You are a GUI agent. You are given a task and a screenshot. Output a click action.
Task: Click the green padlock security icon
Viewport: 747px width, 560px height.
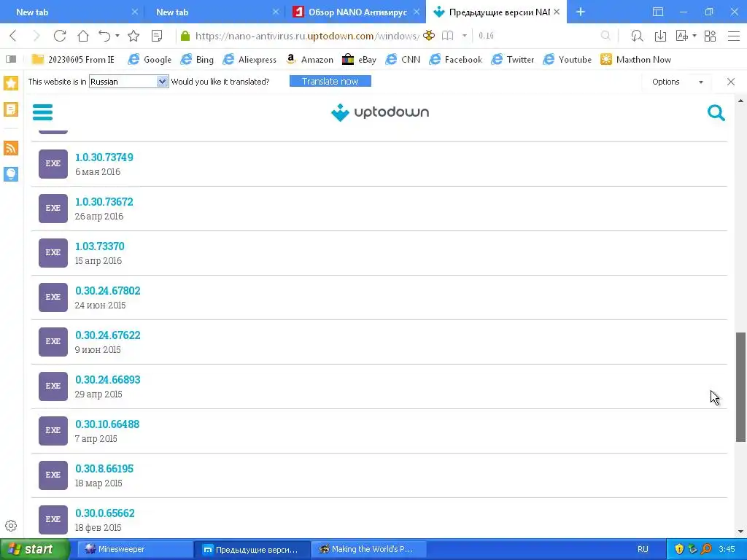coord(185,36)
